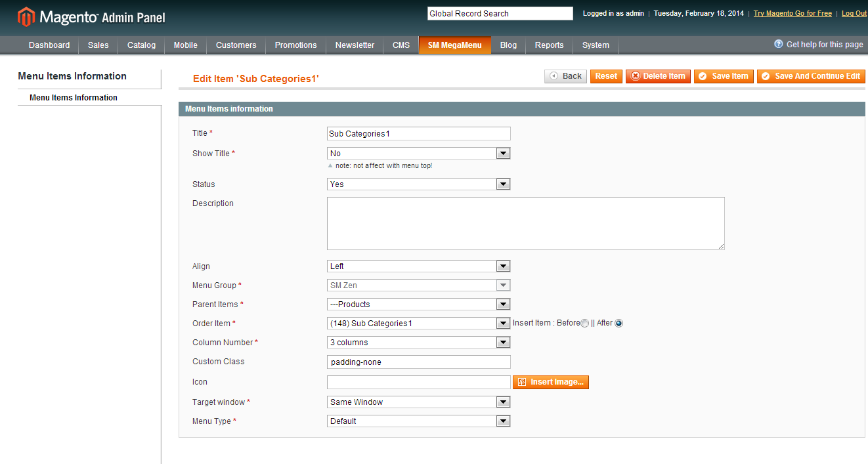
Task: Open the Order Item dropdown
Action: pos(418,324)
